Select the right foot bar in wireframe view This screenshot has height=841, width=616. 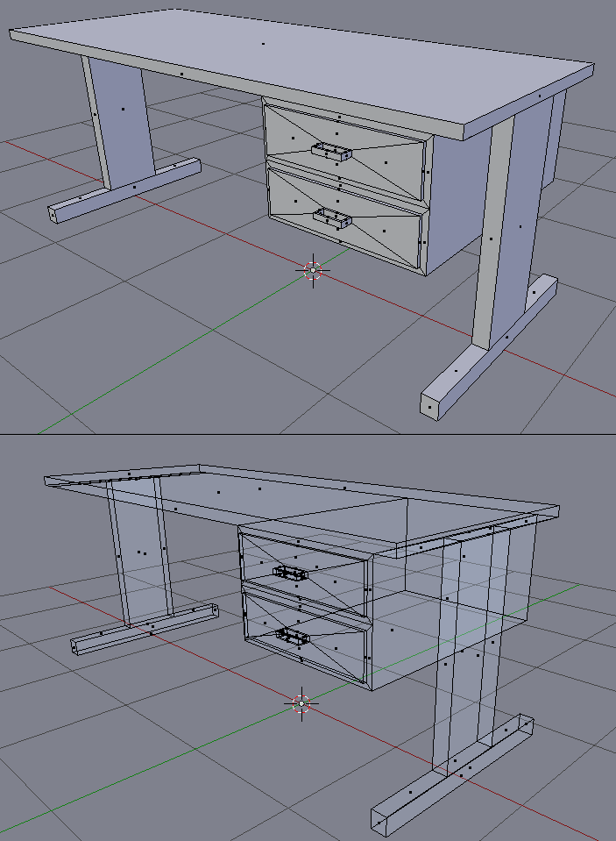tap(452, 775)
